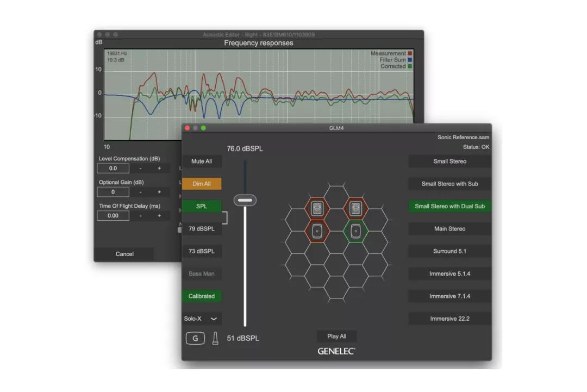This screenshot has width=587, height=392.
Task: Click the blue Filter Sum legend swatch
Action: point(410,60)
